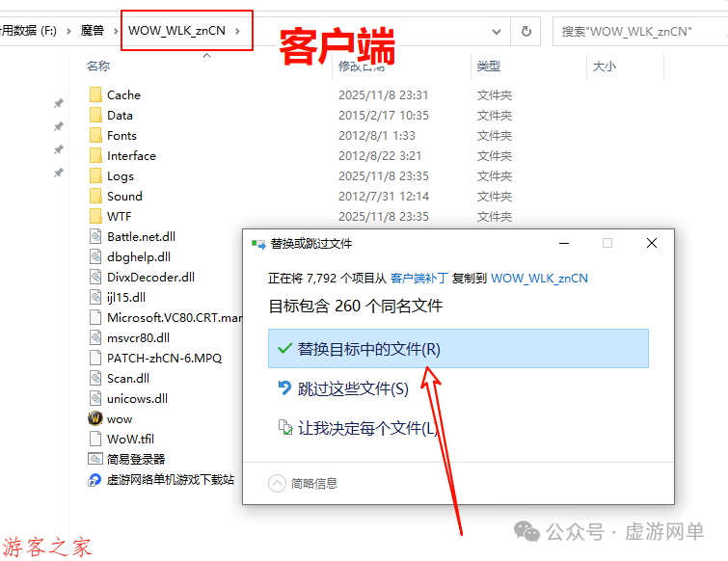This screenshot has height=561, width=728.
Task: Click the bottom quick access pin icon
Action: pyautogui.click(x=59, y=173)
